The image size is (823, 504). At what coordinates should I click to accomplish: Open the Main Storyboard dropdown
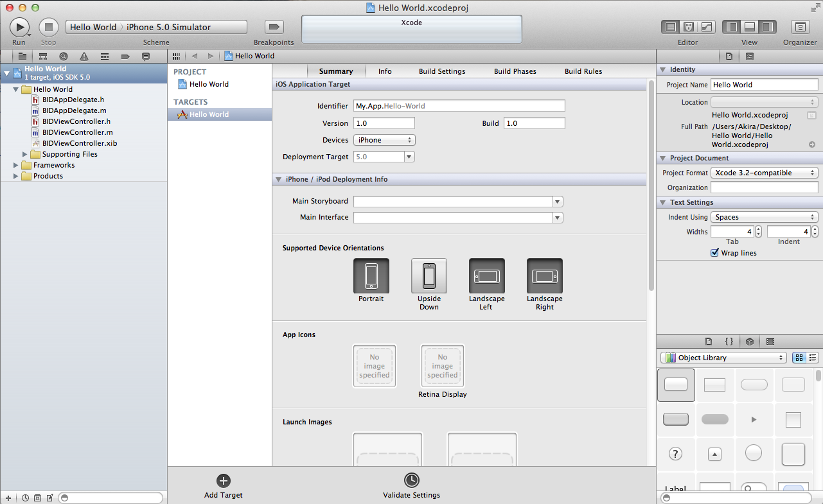click(558, 202)
